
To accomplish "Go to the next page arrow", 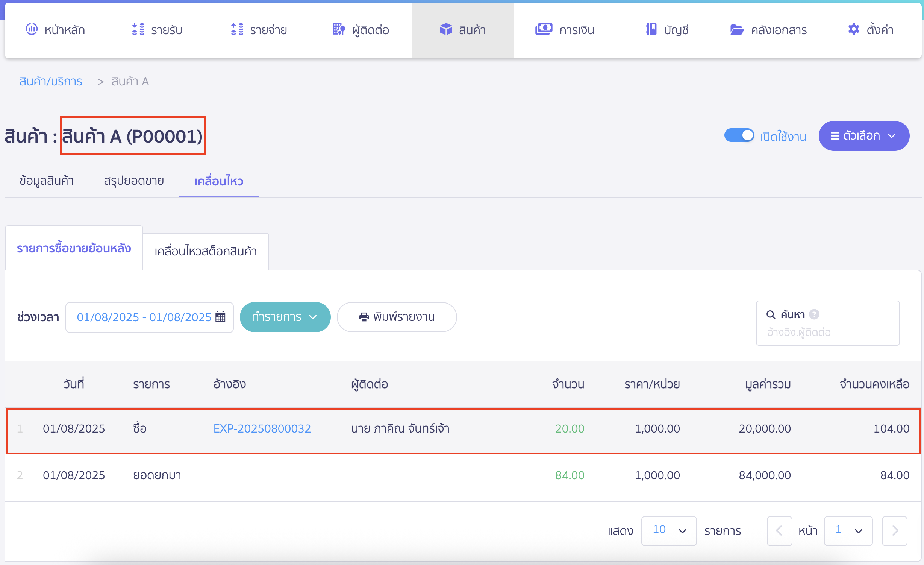I will pyautogui.click(x=894, y=531).
